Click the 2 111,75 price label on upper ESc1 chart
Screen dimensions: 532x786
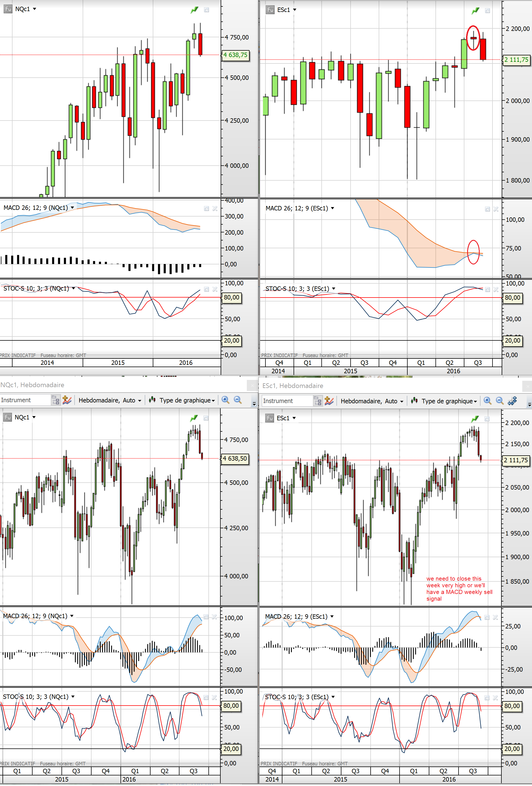[516, 60]
